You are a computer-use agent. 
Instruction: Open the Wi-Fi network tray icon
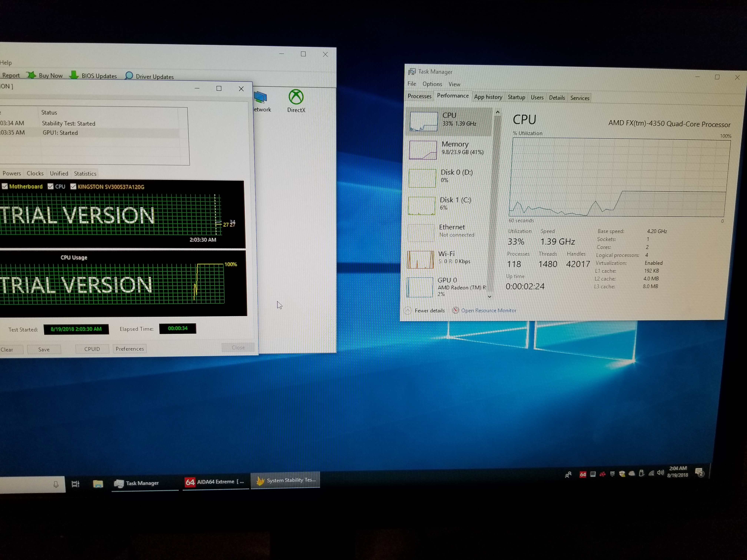tap(651, 473)
